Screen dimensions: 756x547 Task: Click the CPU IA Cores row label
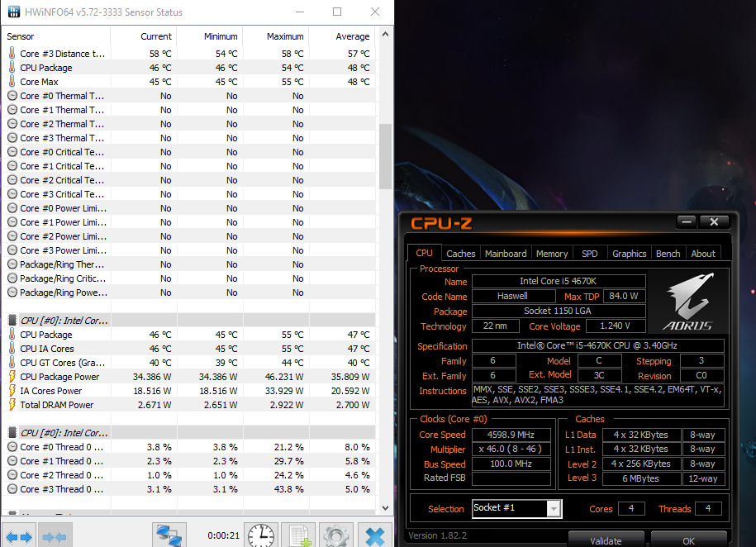47,349
